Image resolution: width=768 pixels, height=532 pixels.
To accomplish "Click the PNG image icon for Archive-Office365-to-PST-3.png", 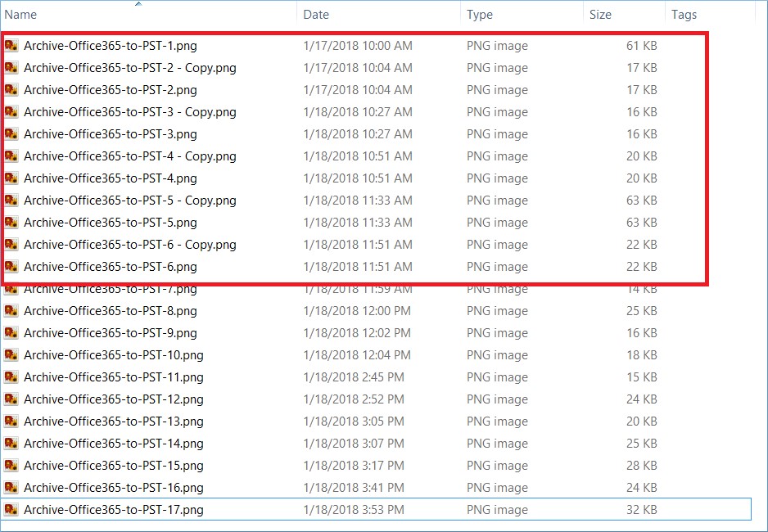I will 12,134.
